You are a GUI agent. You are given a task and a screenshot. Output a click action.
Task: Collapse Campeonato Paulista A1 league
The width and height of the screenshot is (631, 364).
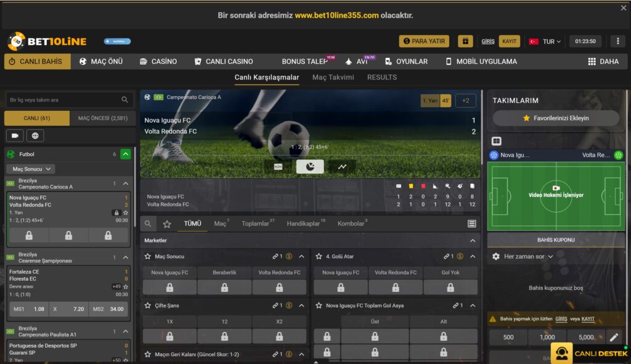pyautogui.click(x=126, y=331)
